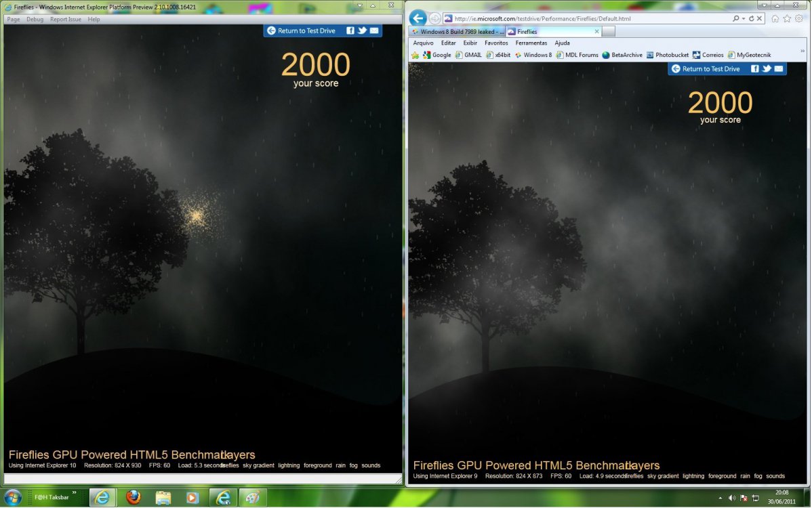Toggle the fireflies layer in the Platform Preview window
812x508 pixels.
(229, 465)
